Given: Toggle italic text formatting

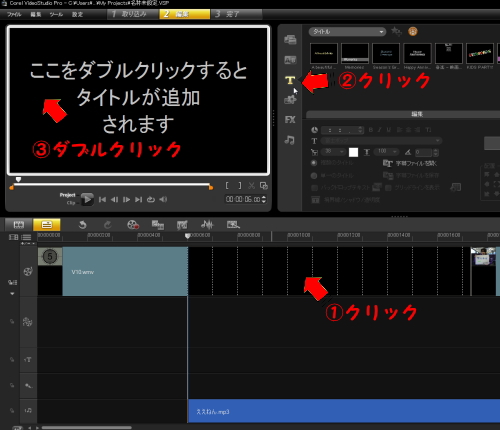Looking at the screenshot, I should (379, 130).
